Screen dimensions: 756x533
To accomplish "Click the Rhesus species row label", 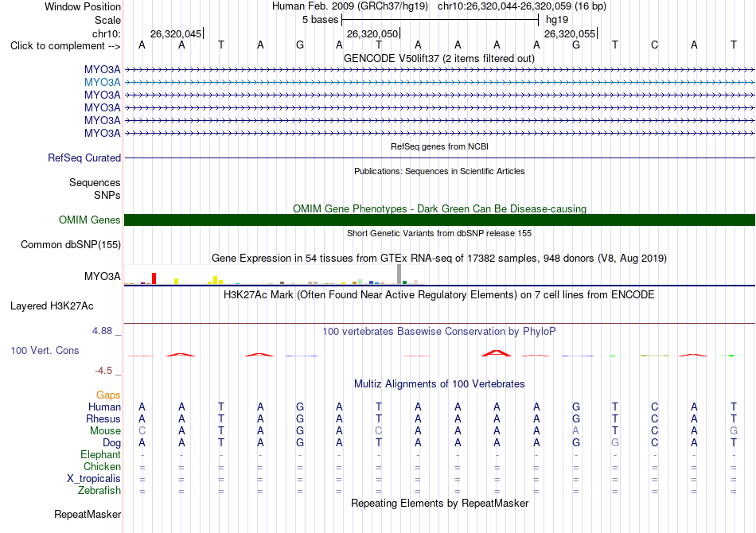I will coord(103,419).
